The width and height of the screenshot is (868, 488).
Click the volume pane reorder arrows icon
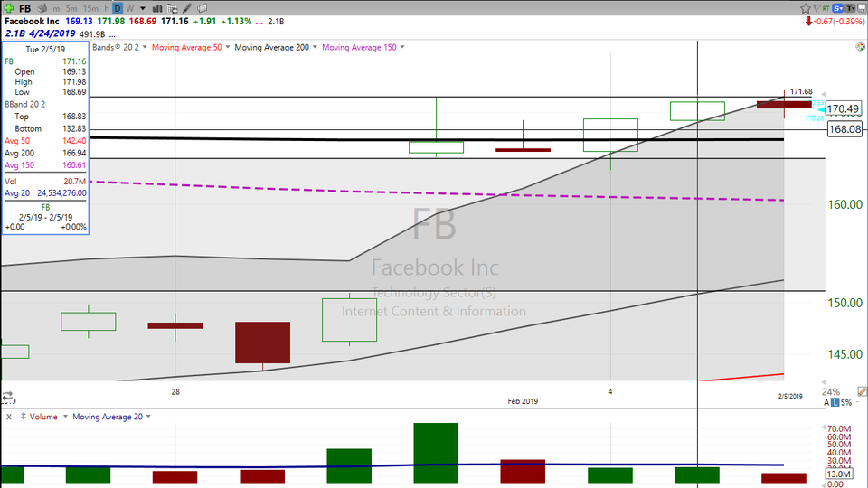(x=24, y=416)
